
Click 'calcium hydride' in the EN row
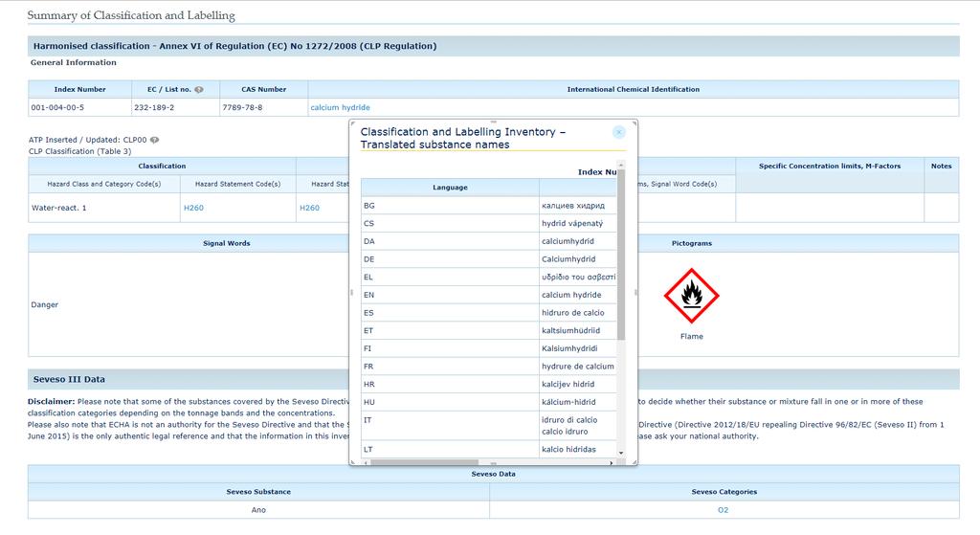tap(571, 295)
